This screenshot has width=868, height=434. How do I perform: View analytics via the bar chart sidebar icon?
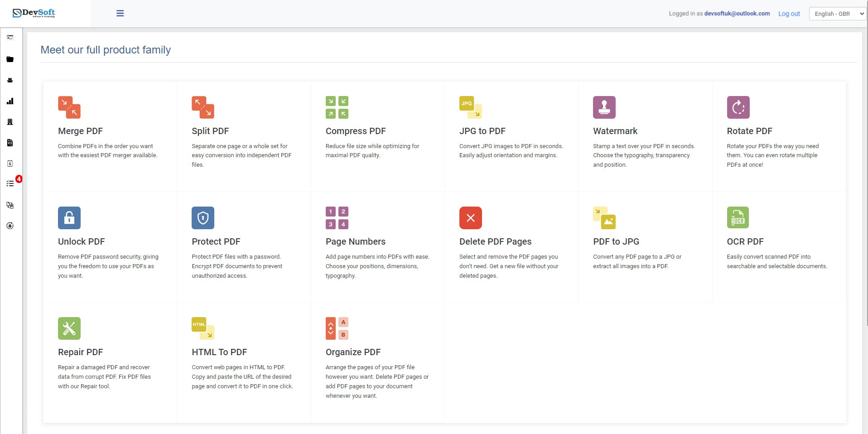coord(10,101)
